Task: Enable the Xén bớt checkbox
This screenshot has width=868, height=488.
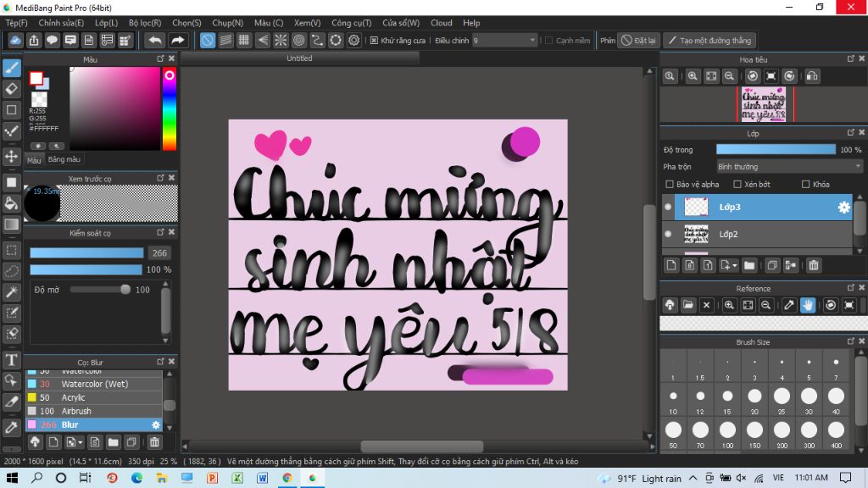Action: point(737,184)
